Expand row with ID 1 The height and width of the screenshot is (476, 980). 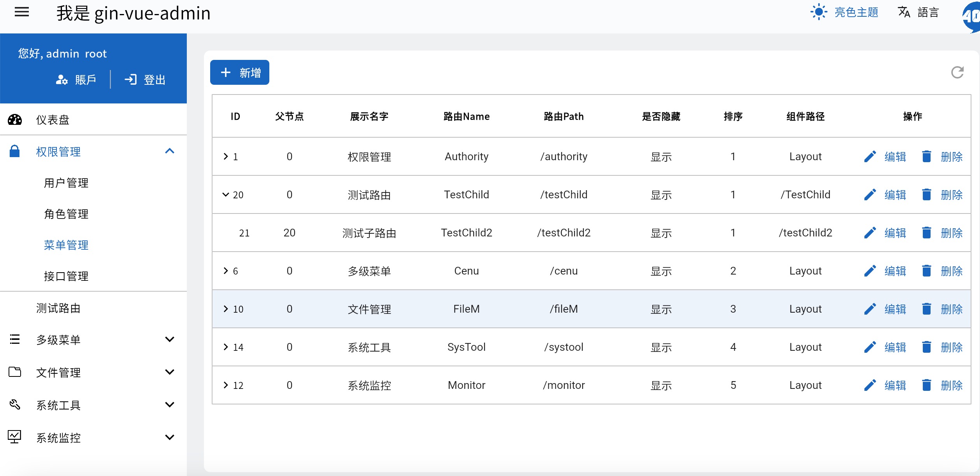pos(226,156)
